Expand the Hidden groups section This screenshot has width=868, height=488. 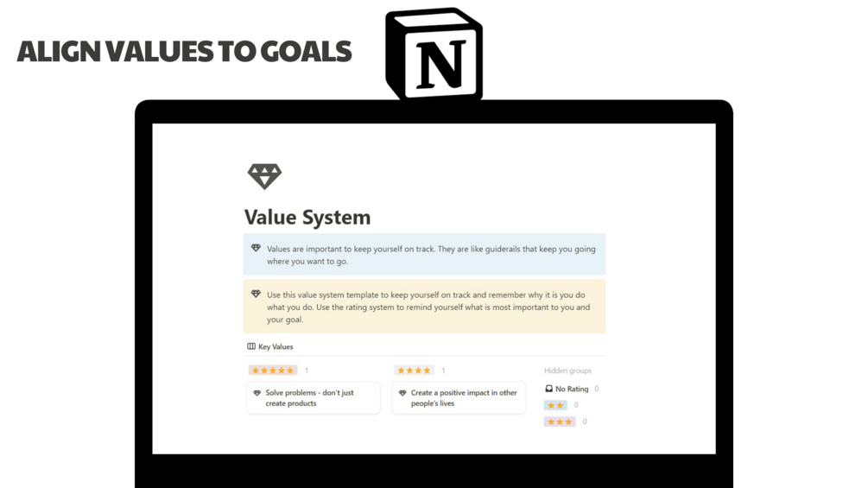pyautogui.click(x=567, y=371)
